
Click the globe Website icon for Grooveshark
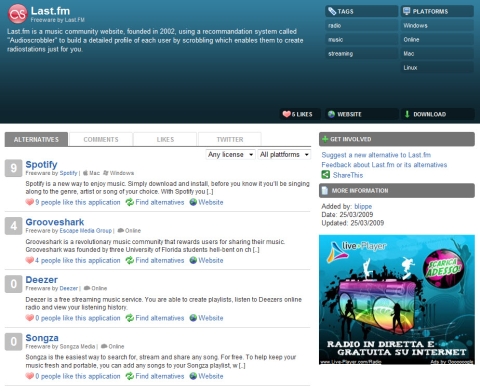[193, 260]
